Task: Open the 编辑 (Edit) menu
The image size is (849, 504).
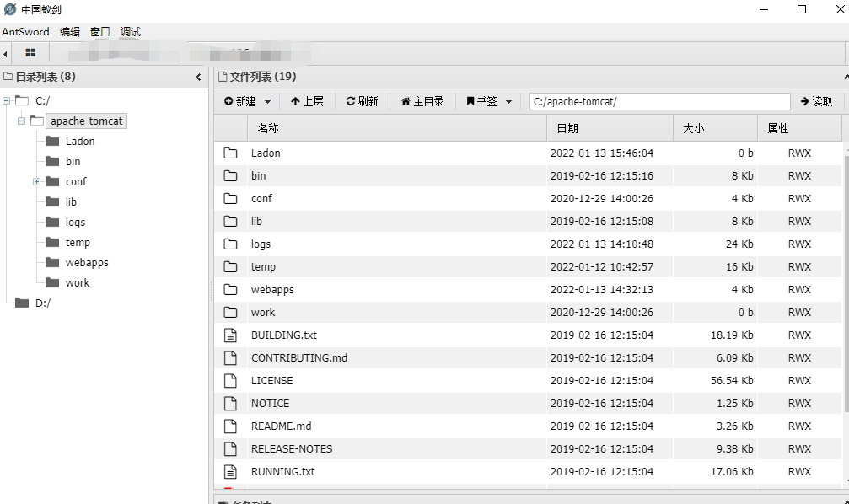Action: (70, 32)
